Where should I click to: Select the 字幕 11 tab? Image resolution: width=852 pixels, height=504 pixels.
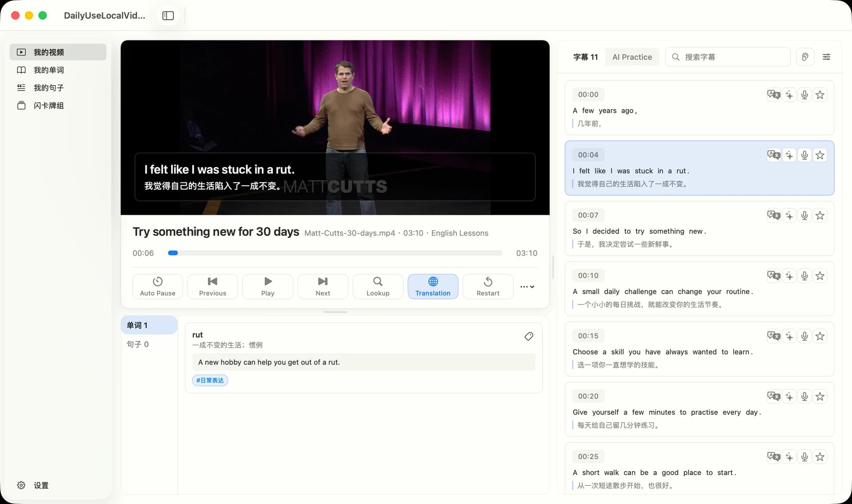[585, 57]
